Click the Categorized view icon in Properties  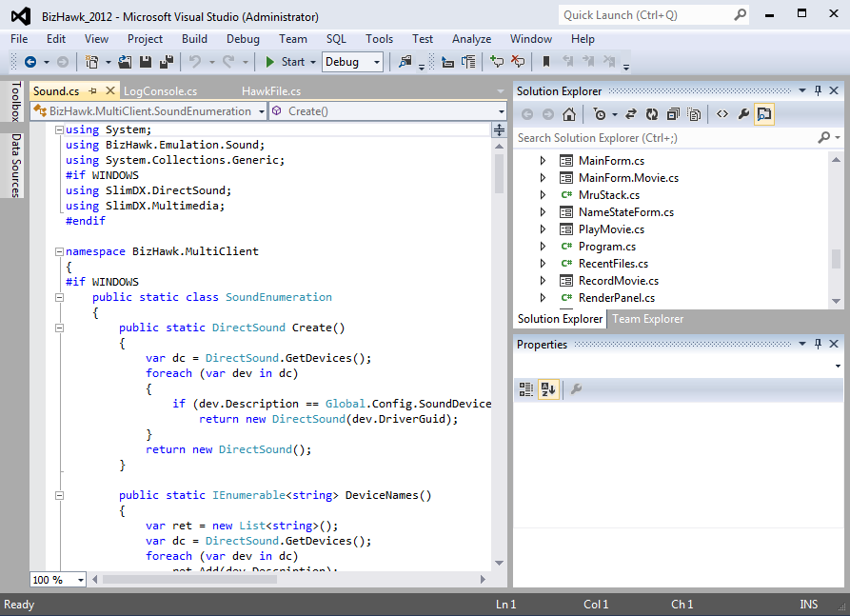525,389
